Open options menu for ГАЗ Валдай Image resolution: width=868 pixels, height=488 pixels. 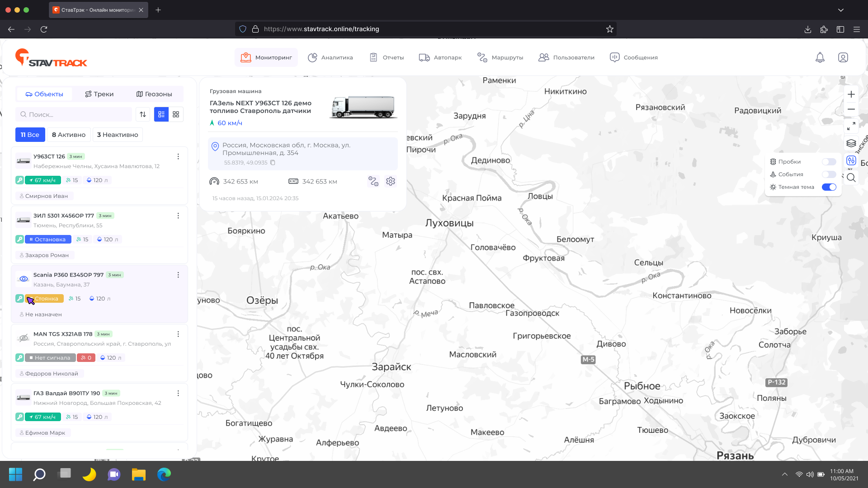click(178, 393)
